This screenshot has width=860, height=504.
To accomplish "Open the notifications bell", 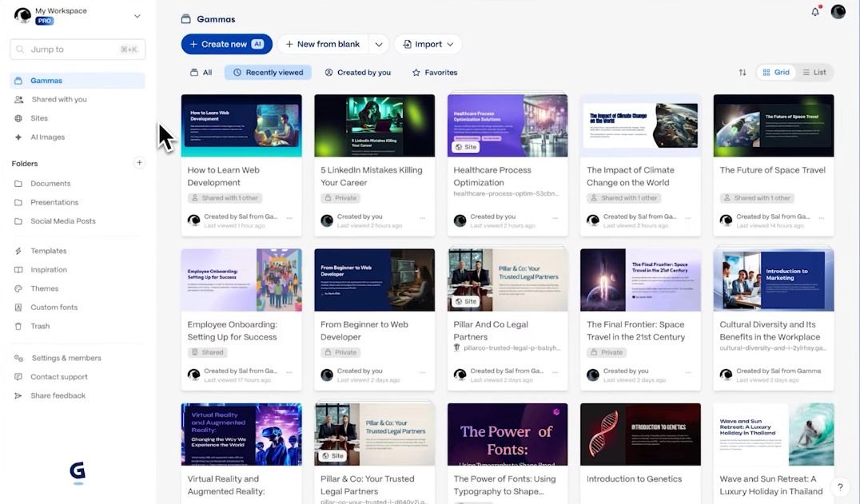I will pos(815,11).
